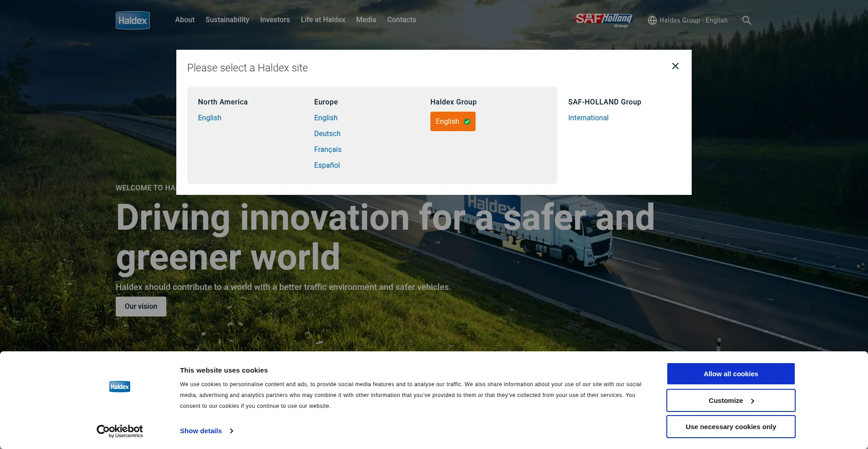Select North America English site
Screen dimensions: 868x449
pos(210,118)
